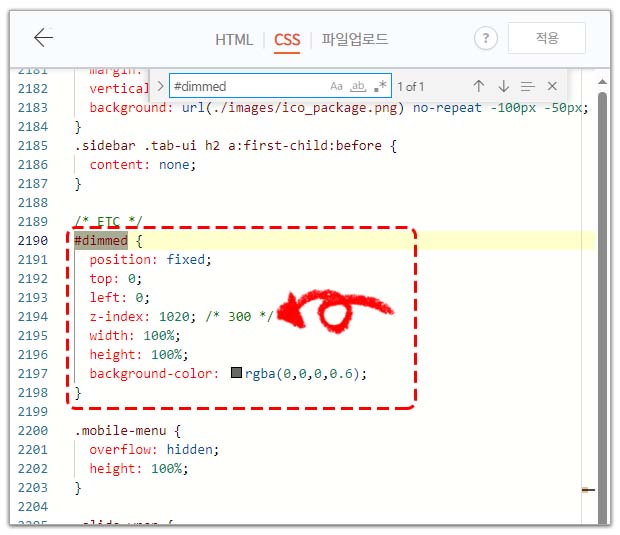Image resolution: width=620 pixels, height=535 pixels.
Task: Go back with the left arrow icon
Action: [x=43, y=38]
